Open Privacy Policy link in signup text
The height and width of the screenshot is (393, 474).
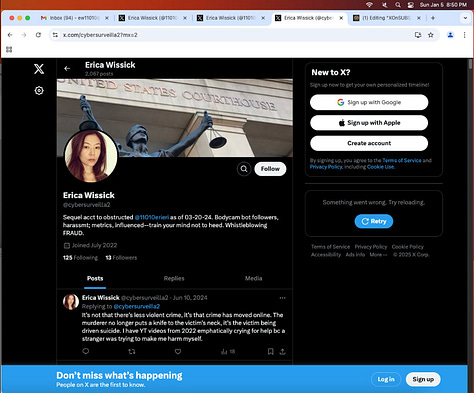[326, 167]
